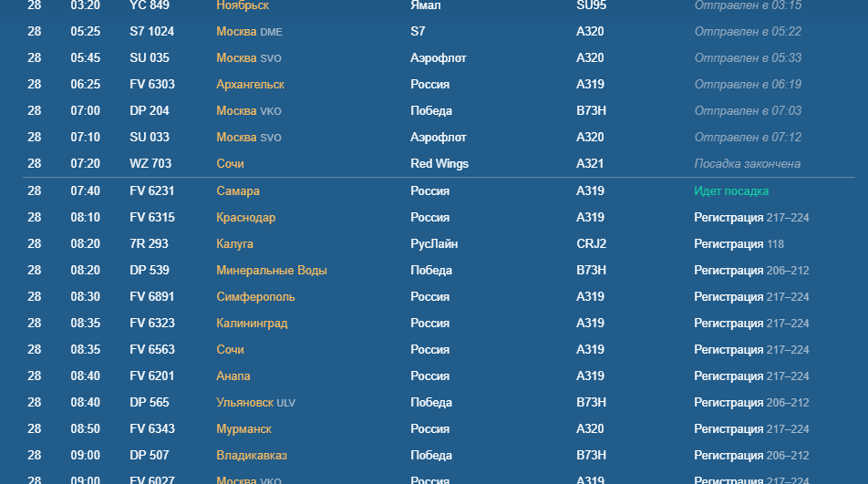Open the Анапа destination link
Viewport: 868px width, 484px height.
coord(233,376)
